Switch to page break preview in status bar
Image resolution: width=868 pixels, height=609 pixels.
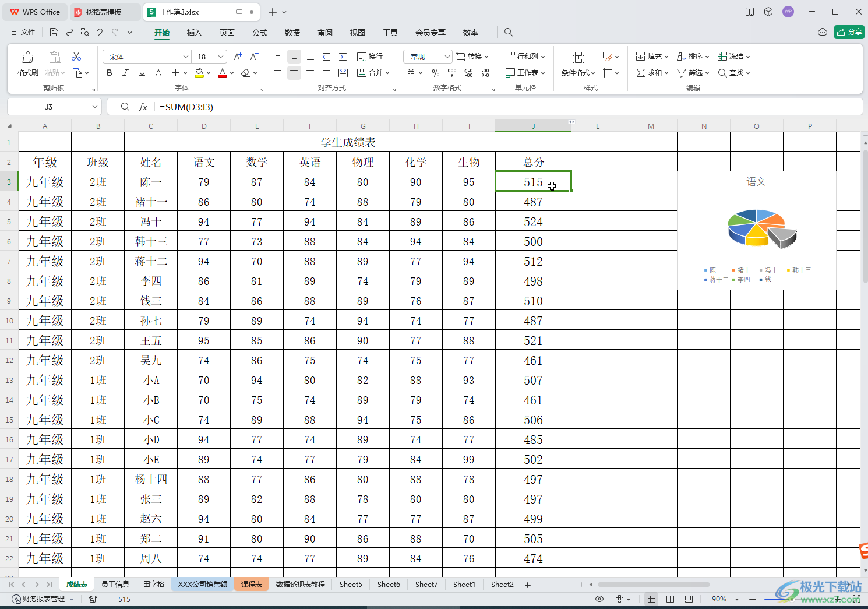(x=689, y=599)
